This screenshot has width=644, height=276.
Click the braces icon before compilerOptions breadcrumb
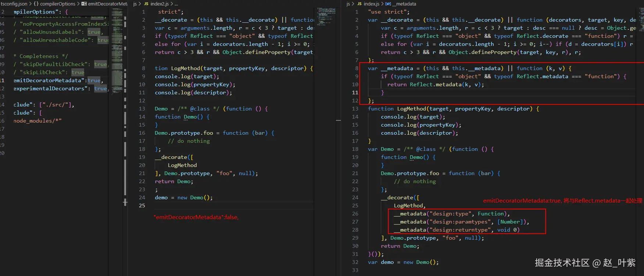pos(36,4)
